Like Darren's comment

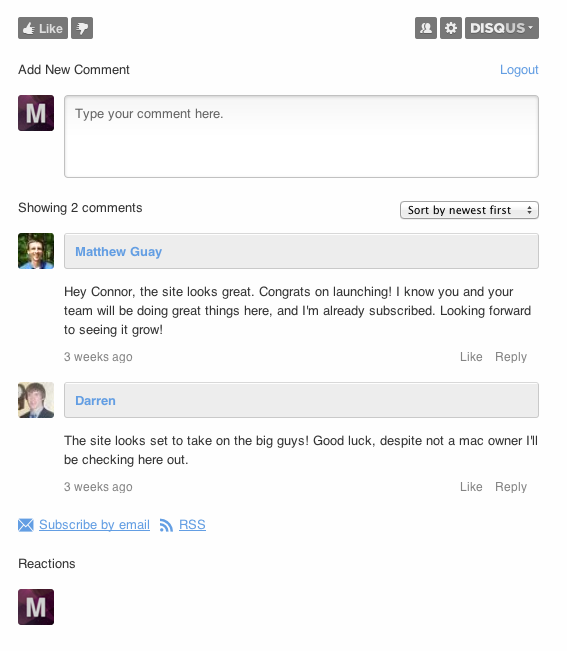(471, 487)
